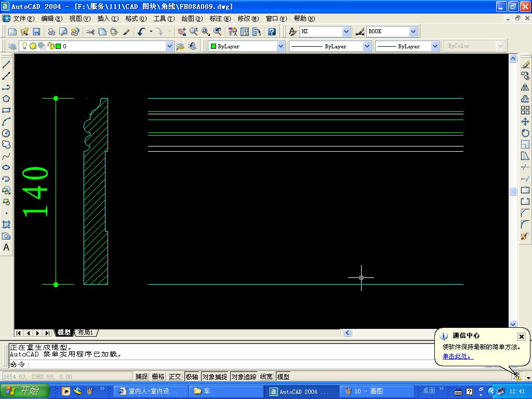Click the Erase tool in Modify toolbar

[525, 64]
